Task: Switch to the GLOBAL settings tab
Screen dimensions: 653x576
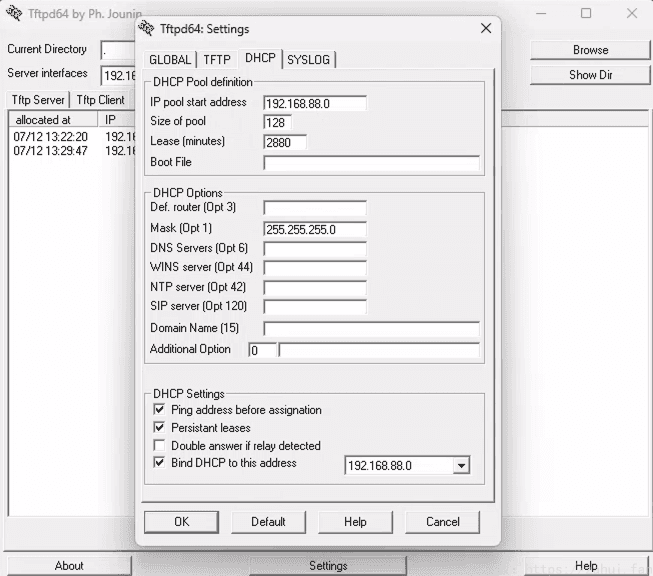Action: pos(169,60)
